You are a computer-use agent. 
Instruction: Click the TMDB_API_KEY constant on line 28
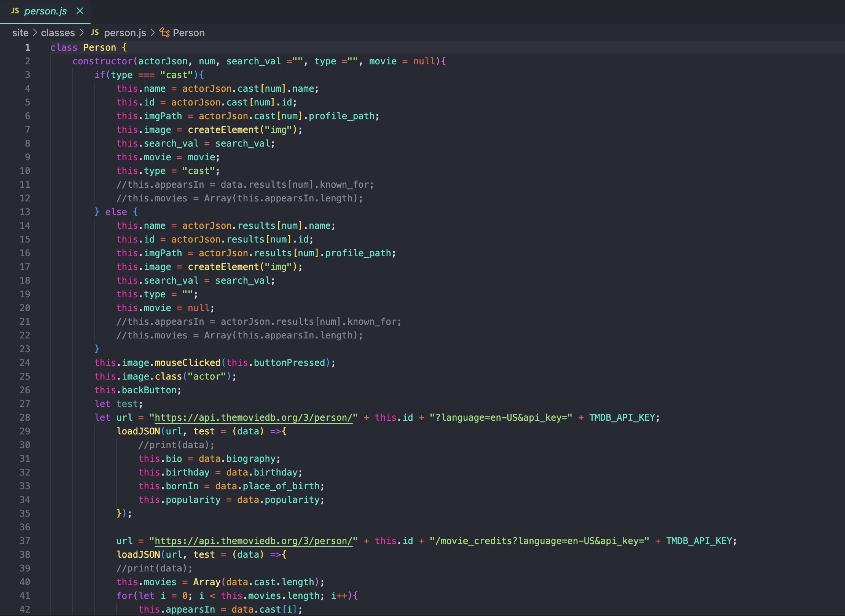[x=622, y=417]
